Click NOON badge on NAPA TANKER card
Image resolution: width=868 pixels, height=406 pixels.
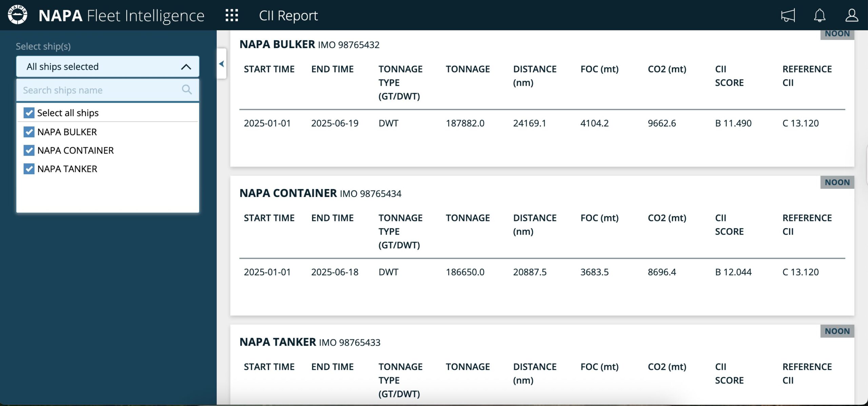(837, 331)
